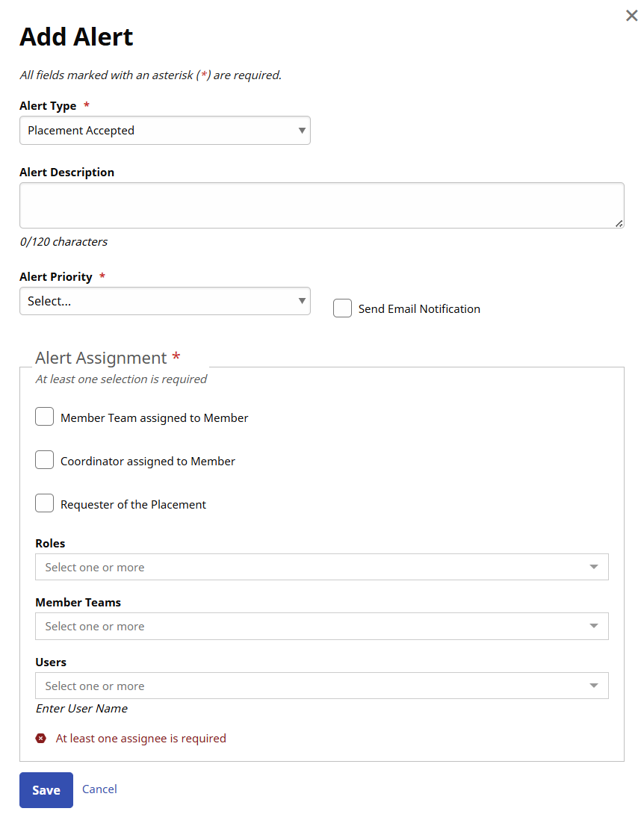This screenshot has height=829, width=644.
Task: Close the Add Alert dialog with X
Action: (x=631, y=16)
